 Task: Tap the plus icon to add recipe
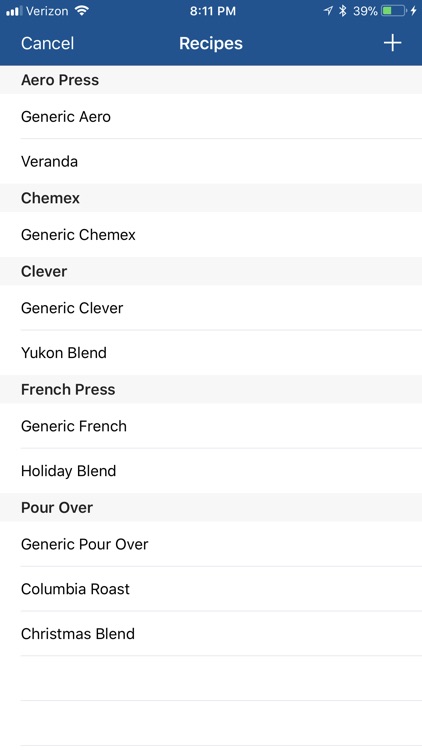[x=392, y=43]
